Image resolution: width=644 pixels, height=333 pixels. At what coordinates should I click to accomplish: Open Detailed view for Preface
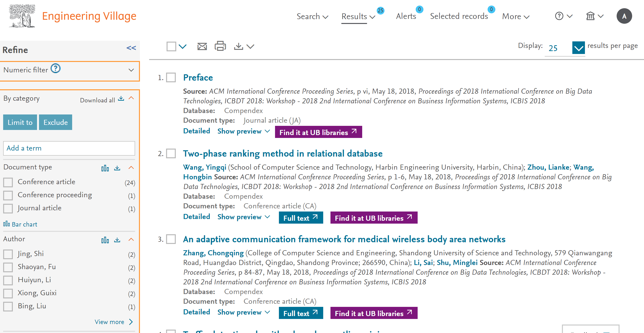(x=197, y=131)
